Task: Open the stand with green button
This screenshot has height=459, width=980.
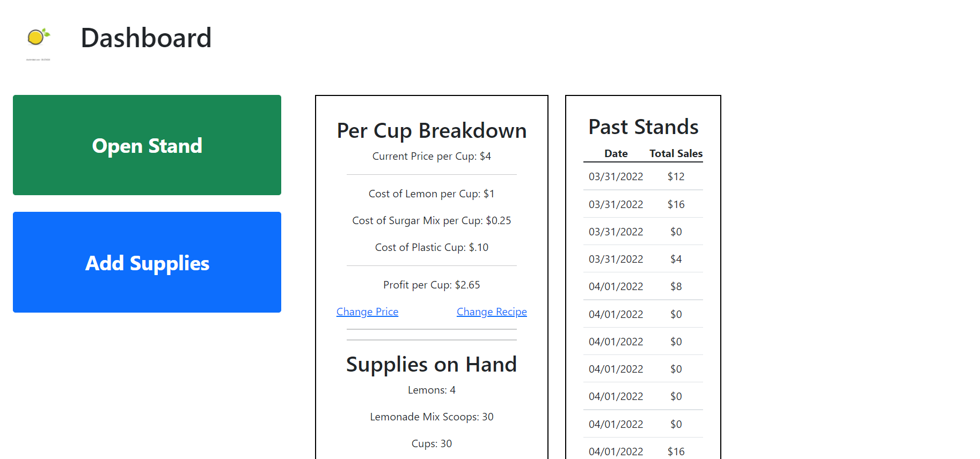Action: (x=147, y=145)
